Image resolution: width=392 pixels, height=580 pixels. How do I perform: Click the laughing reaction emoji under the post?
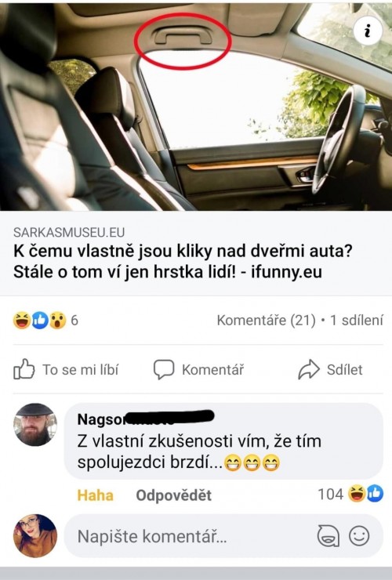click(21, 321)
